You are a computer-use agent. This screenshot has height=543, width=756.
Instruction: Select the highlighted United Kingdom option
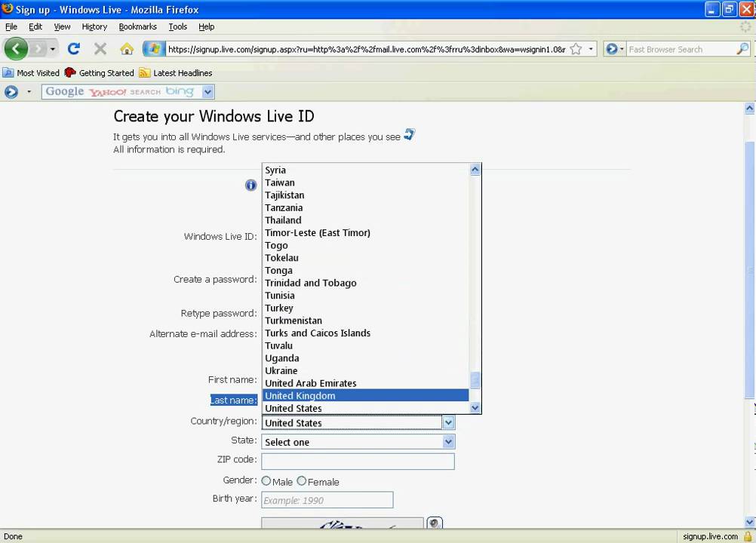pyautogui.click(x=365, y=396)
